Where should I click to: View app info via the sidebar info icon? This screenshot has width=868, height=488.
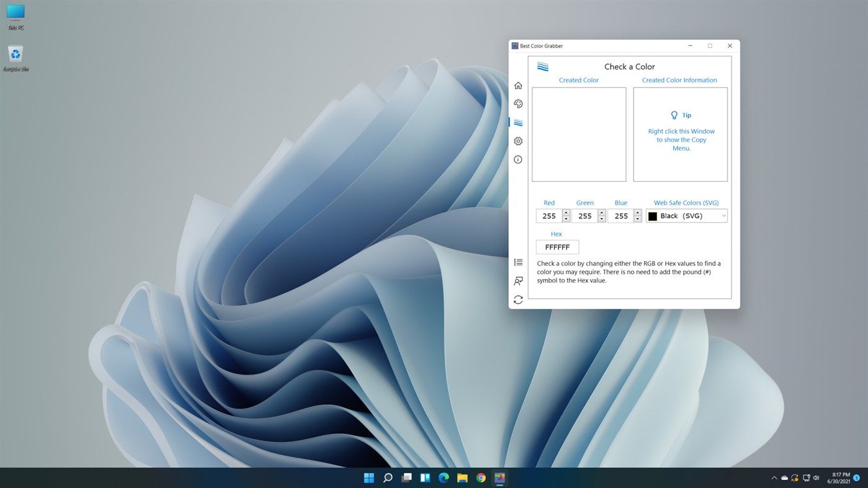(x=518, y=159)
